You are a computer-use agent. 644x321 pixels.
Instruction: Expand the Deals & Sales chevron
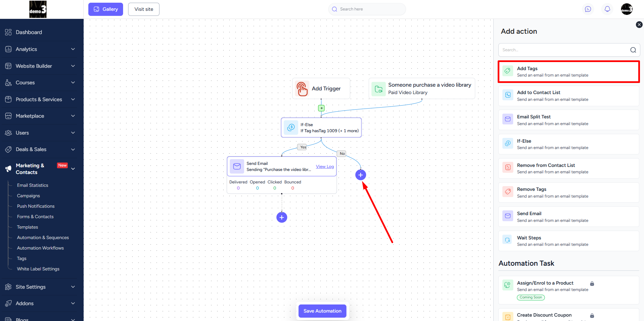[73, 149]
